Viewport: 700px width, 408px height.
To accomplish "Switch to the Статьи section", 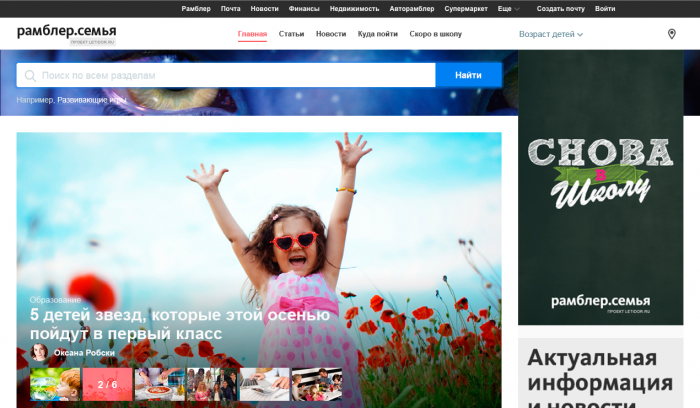I will (292, 34).
